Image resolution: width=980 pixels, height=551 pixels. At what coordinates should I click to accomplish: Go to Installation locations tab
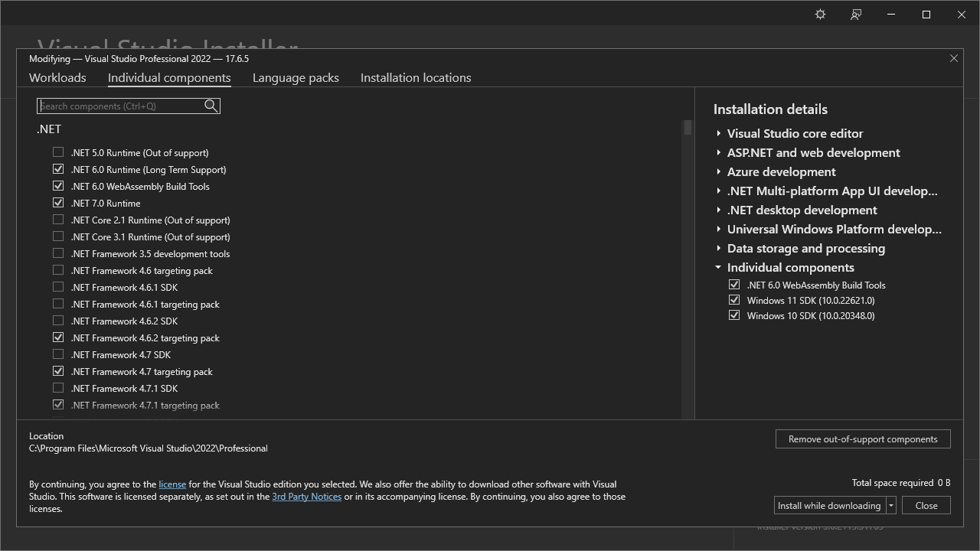click(416, 77)
